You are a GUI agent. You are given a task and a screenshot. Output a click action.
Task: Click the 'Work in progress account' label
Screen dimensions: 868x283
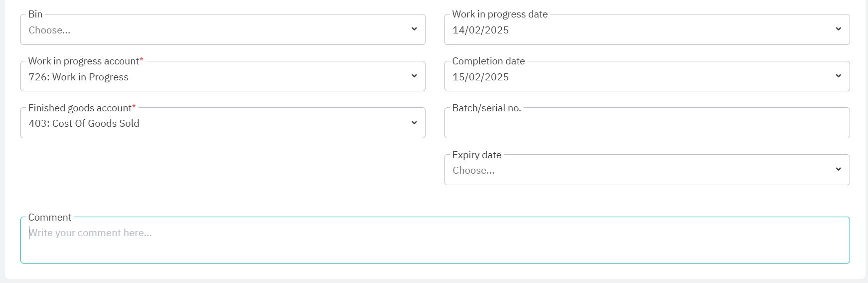tap(84, 61)
